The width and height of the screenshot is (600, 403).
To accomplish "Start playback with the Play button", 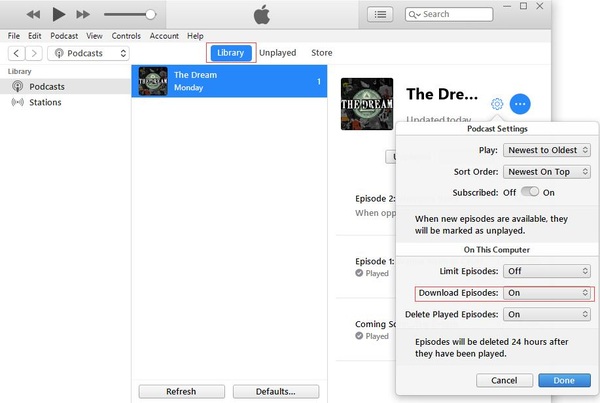I will coord(58,15).
